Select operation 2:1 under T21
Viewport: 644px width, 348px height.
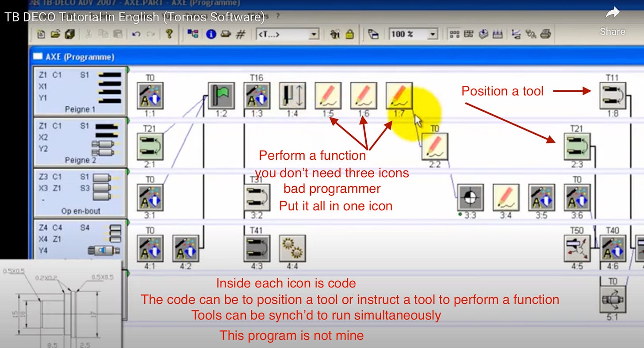click(x=150, y=147)
